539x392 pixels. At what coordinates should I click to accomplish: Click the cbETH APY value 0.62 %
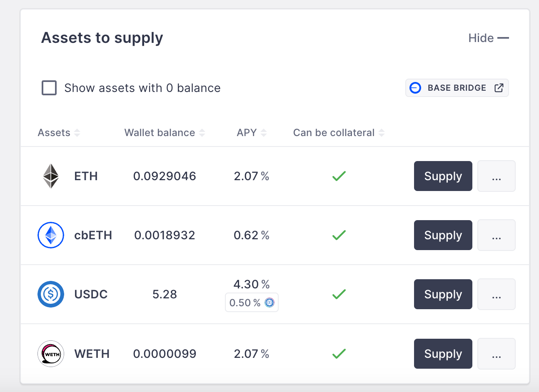point(252,235)
